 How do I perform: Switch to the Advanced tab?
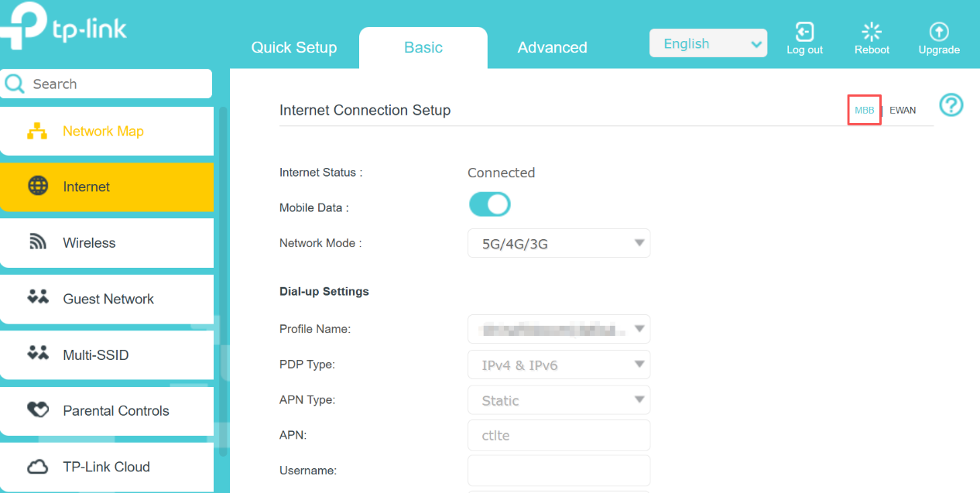pyautogui.click(x=552, y=48)
